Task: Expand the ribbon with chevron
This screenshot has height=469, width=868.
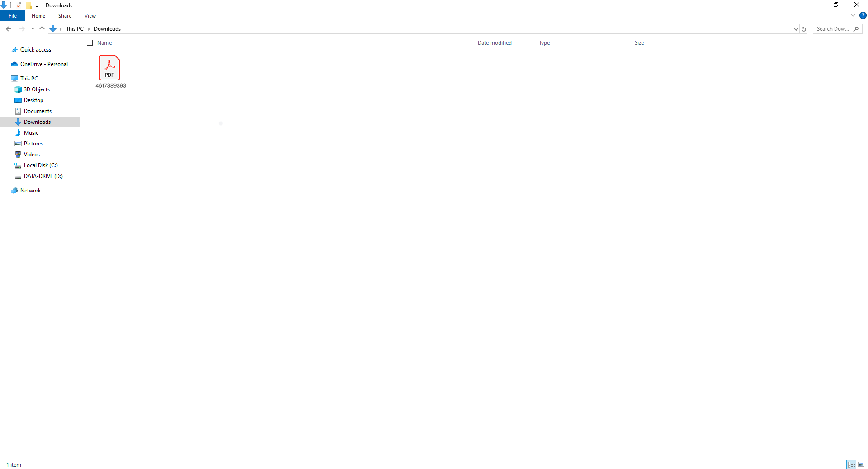Action: [853, 15]
